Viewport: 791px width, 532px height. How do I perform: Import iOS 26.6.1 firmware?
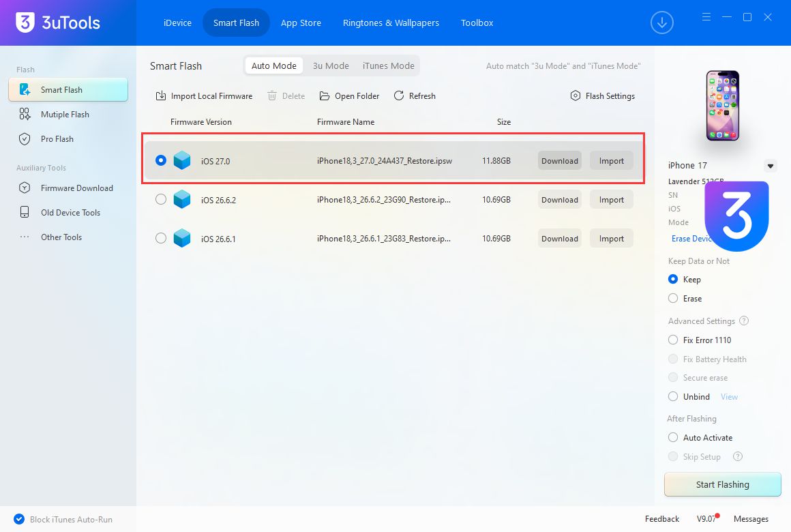click(x=612, y=238)
